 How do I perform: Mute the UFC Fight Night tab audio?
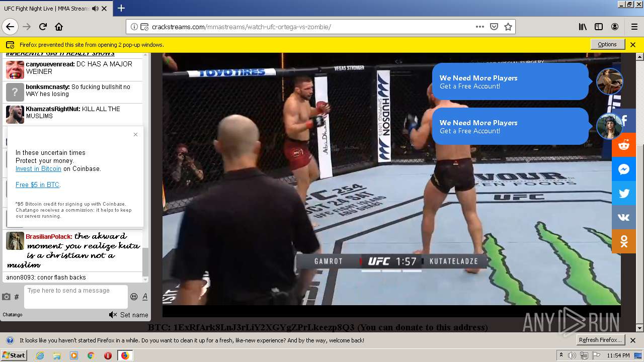click(96, 9)
